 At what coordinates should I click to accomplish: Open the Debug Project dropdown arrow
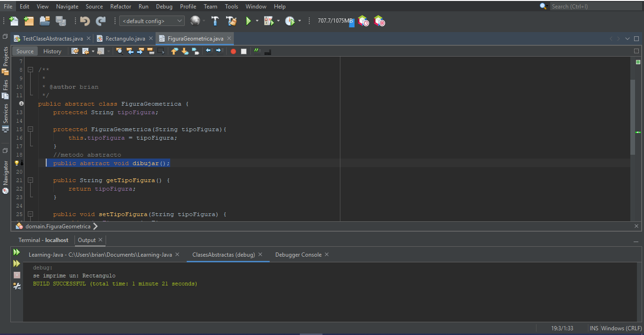[x=278, y=21]
